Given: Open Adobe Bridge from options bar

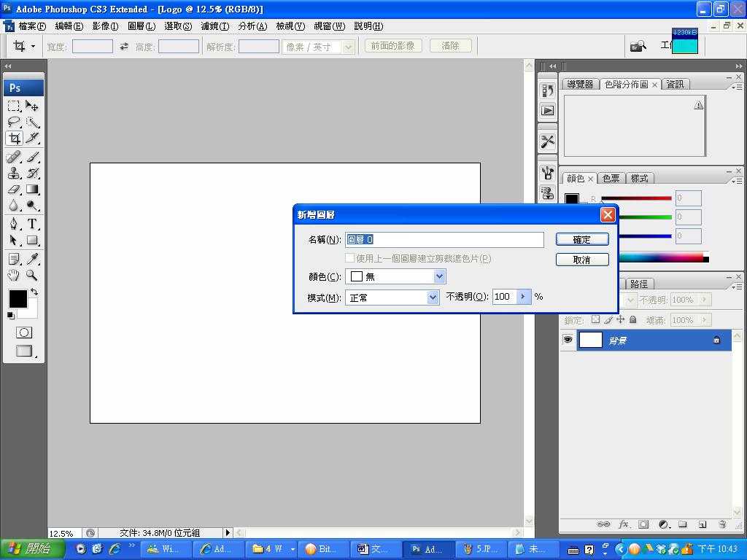Looking at the screenshot, I should pyautogui.click(x=638, y=46).
